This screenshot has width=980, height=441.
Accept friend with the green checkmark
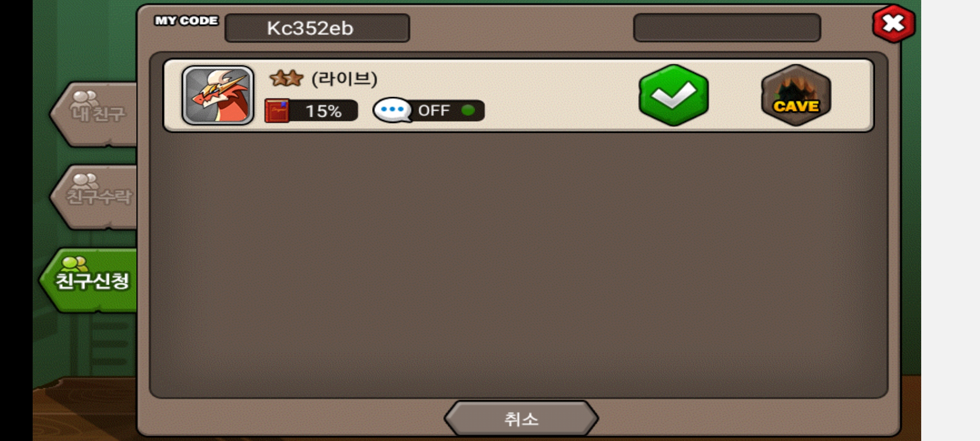click(674, 95)
